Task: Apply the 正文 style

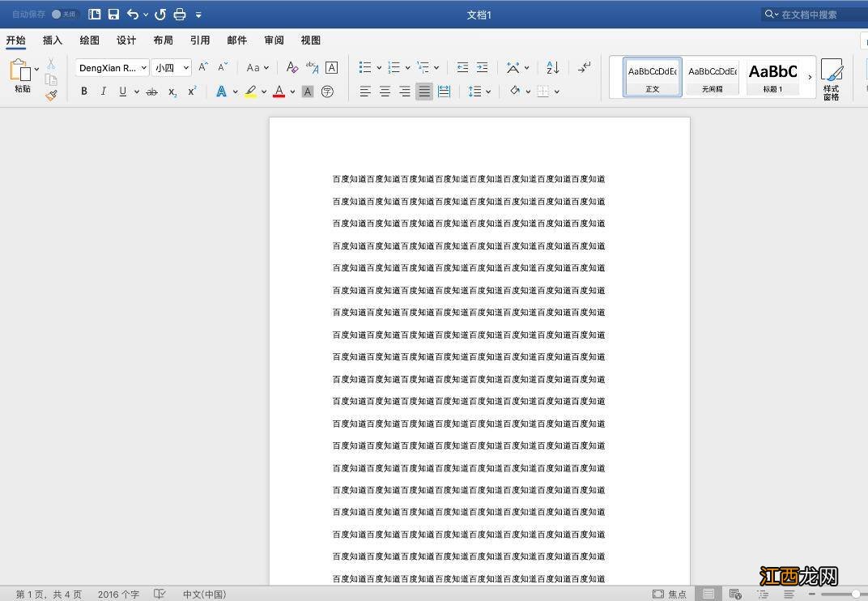Action: tap(652, 77)
